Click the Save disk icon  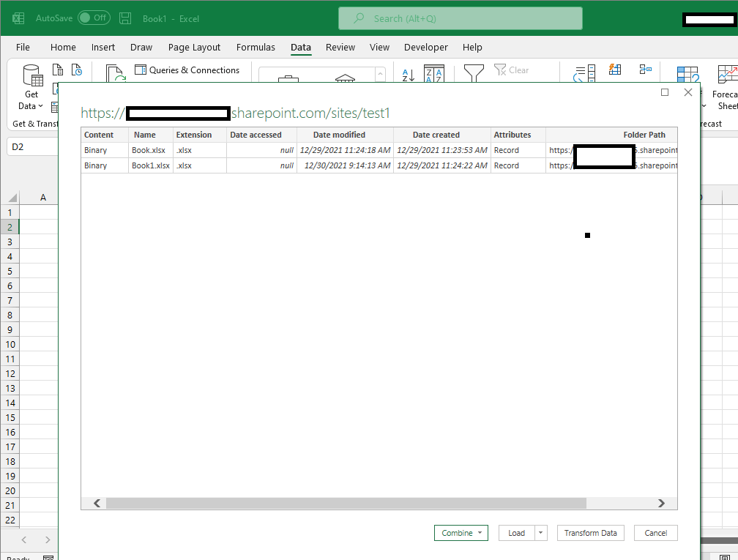(125, 18)
